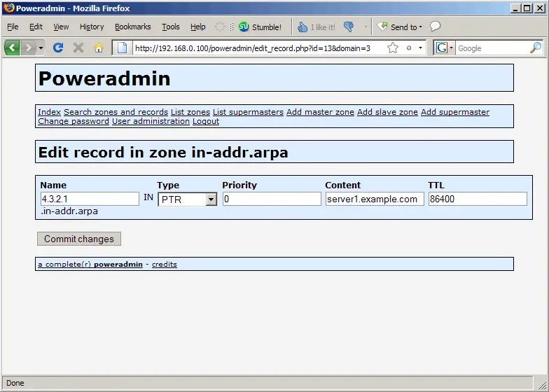Open the credits link
This screenshot has height=392, width=549.
[x=164, y=265]
